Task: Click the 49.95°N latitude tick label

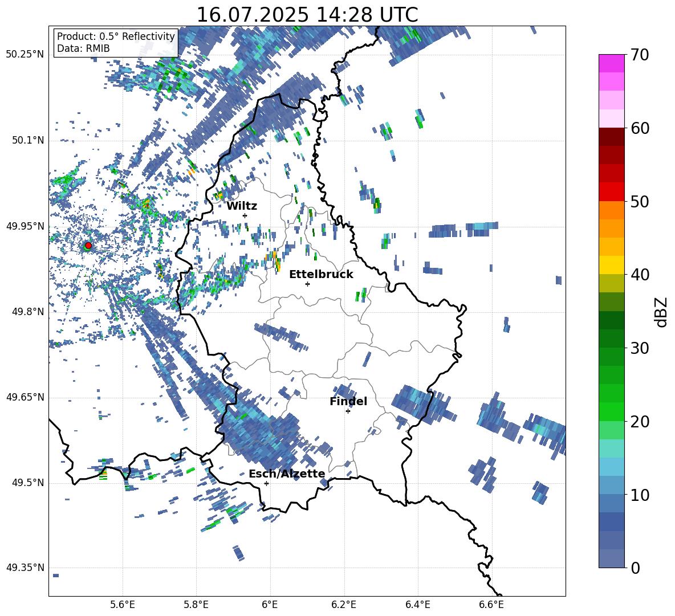Action: [25, 226]
